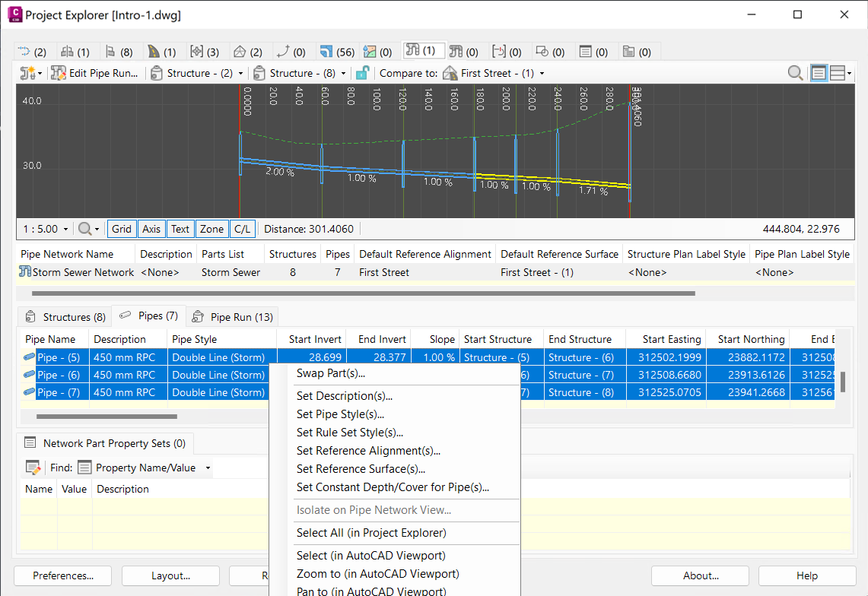Click the pipe table horizontal scrollbar
Screen dimensions: 868x596
point(107,416)
